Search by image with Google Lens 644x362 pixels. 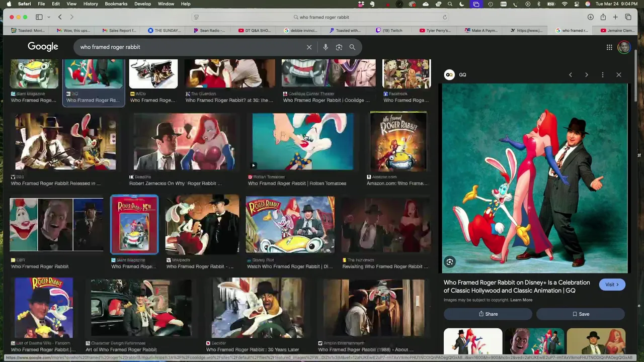(339, 47)
